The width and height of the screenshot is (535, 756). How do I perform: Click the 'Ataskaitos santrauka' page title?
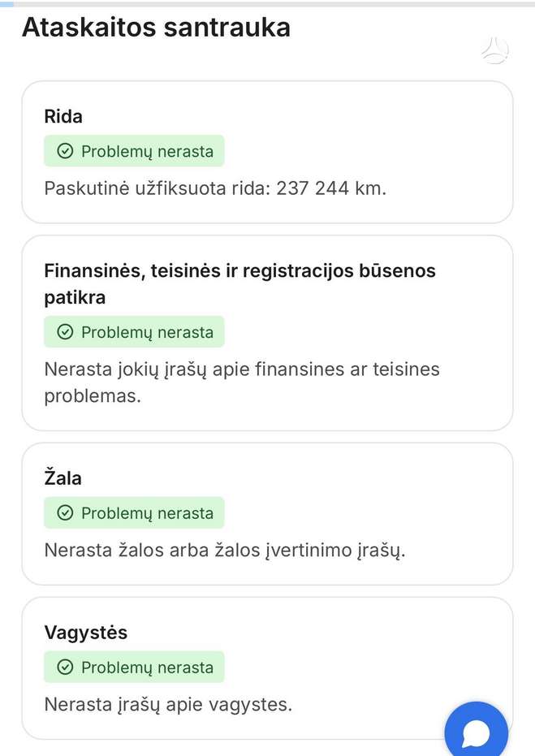[x=156, y=27]
